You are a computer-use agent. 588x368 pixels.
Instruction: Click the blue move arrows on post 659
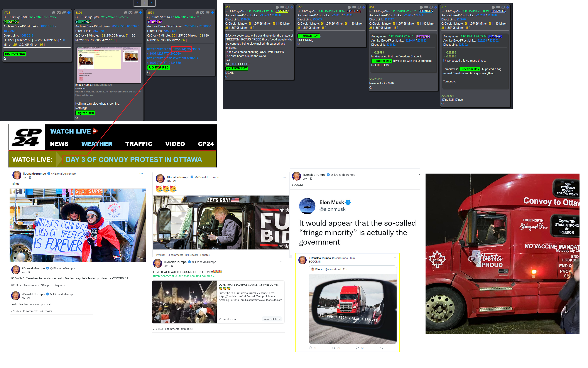(x=292, y=7)
